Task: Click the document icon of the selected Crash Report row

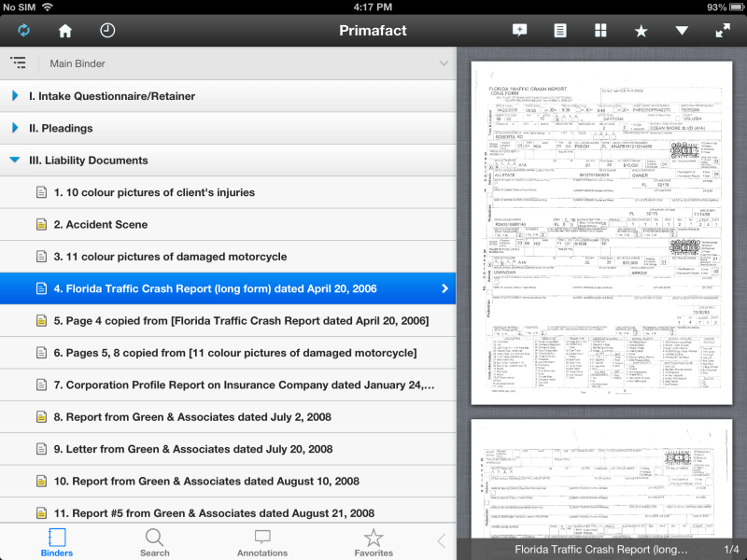Action: pyautogui.click(x=41, y=288)
